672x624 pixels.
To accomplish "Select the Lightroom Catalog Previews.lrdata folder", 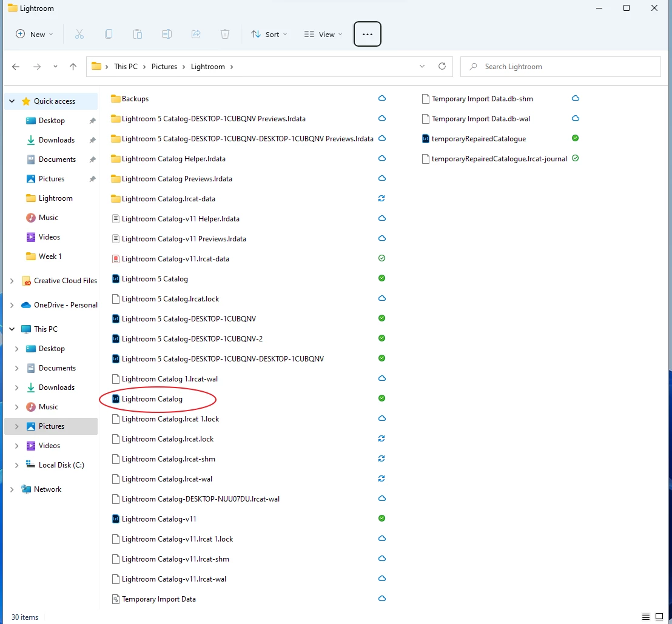I will [x=177, y=179].
